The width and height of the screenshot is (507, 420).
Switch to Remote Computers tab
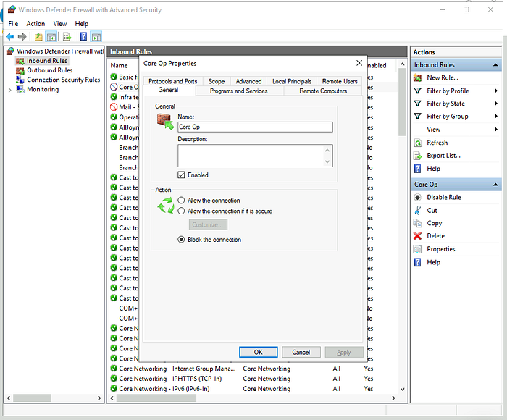tap(323, 91)
